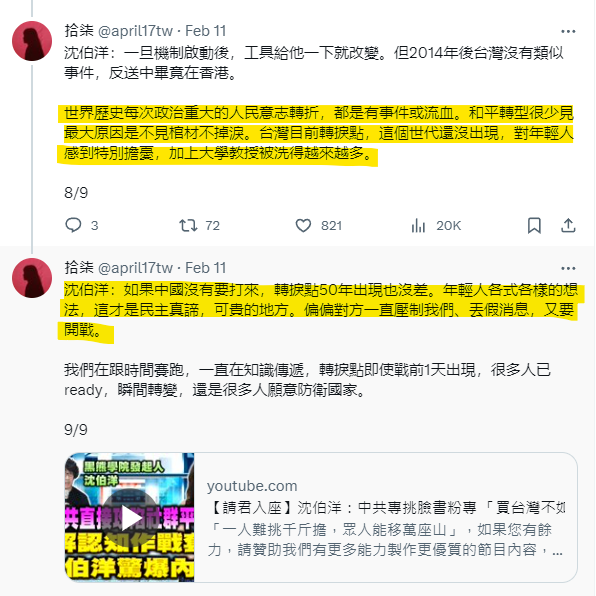This screenshot has width=596, height=596.
Task: Click the 拾柒 display name on second tweet
Action: coord(79,267)
